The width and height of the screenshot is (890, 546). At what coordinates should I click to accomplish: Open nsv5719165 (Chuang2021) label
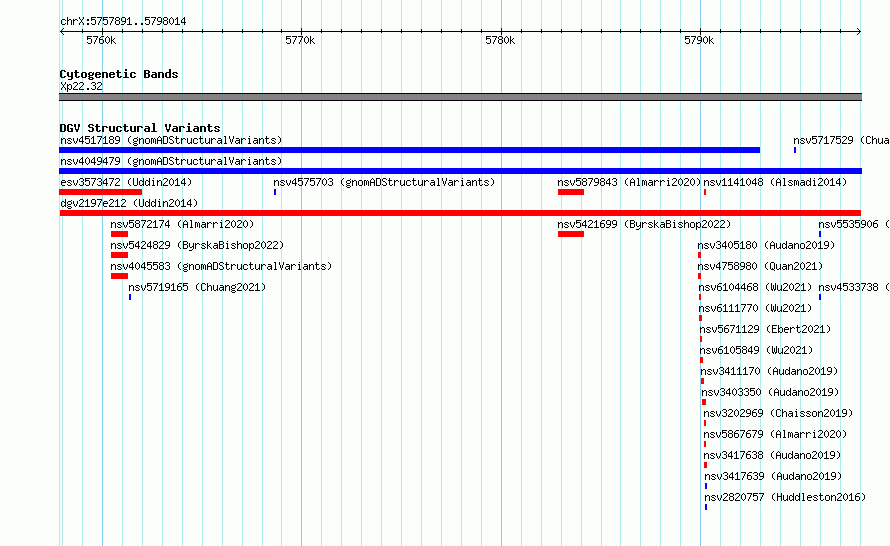(x=197, y=287)
